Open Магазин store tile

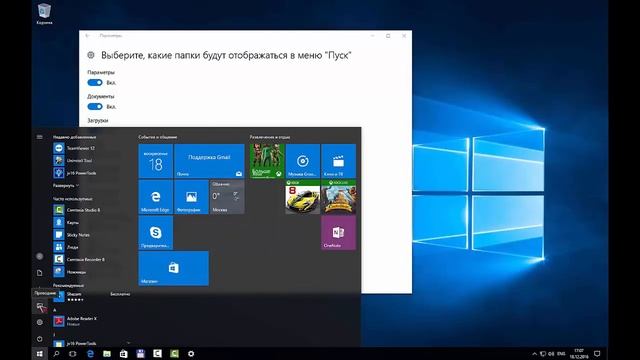(x=173, y=268)
